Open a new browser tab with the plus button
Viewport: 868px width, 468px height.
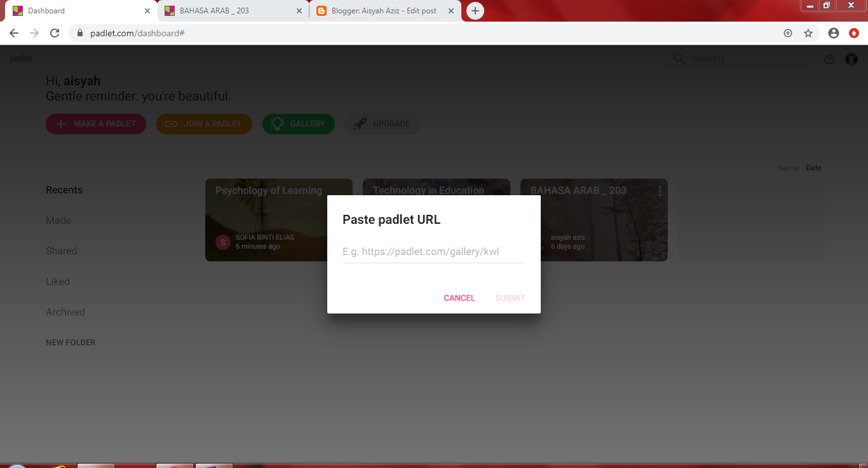click(475, 11)
